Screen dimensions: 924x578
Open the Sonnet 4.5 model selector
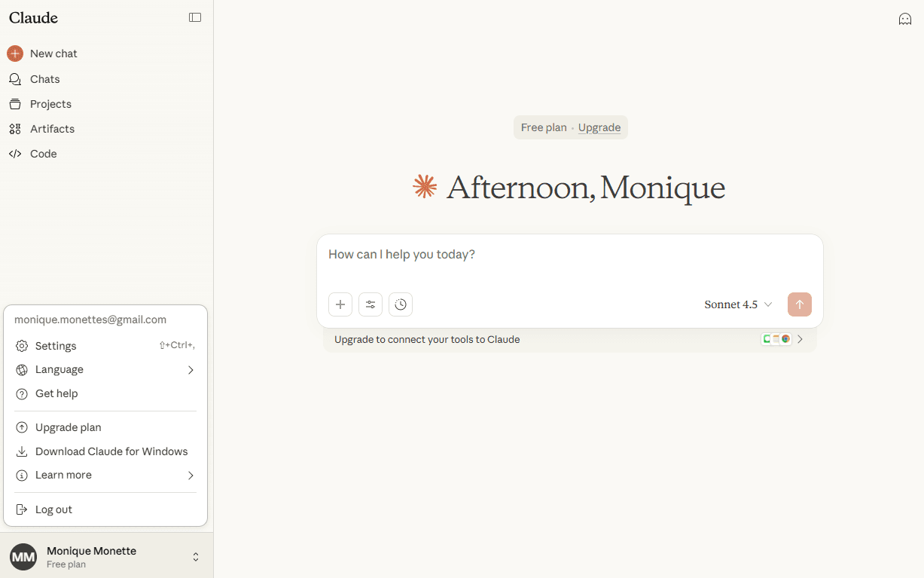click(738, 304)
